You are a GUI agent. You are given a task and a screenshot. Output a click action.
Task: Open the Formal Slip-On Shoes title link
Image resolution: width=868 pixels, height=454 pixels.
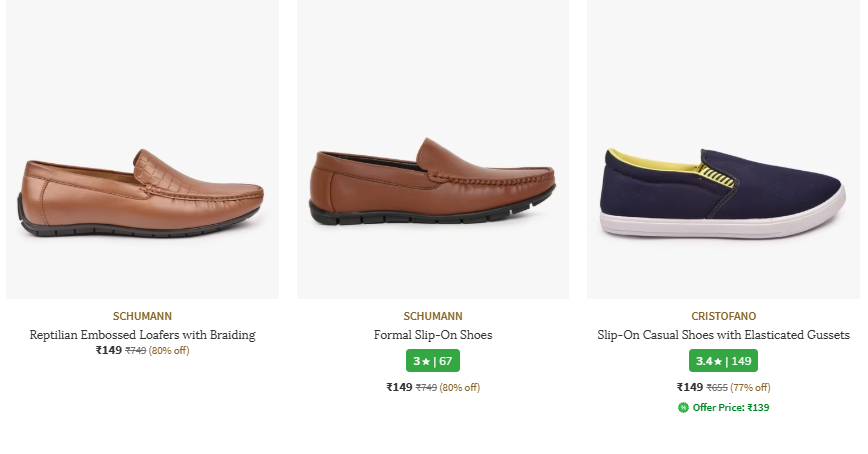[433, 335]
